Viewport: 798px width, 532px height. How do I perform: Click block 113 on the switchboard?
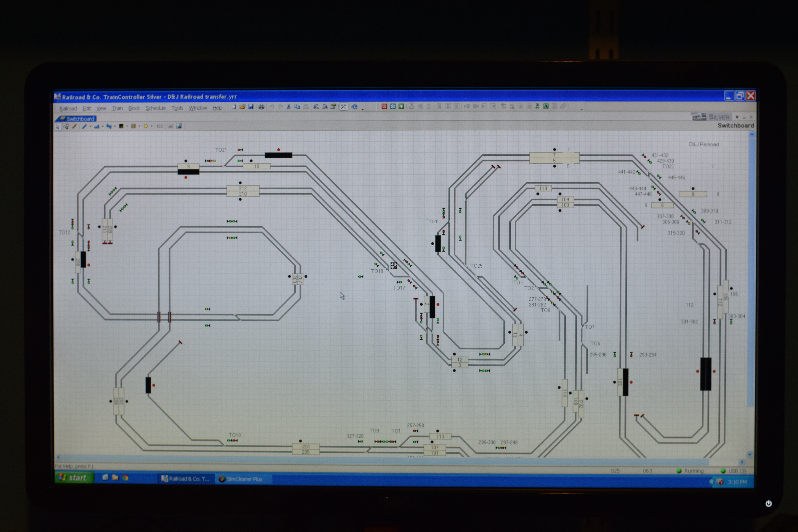pyautogui.click(x=440, y=436)
